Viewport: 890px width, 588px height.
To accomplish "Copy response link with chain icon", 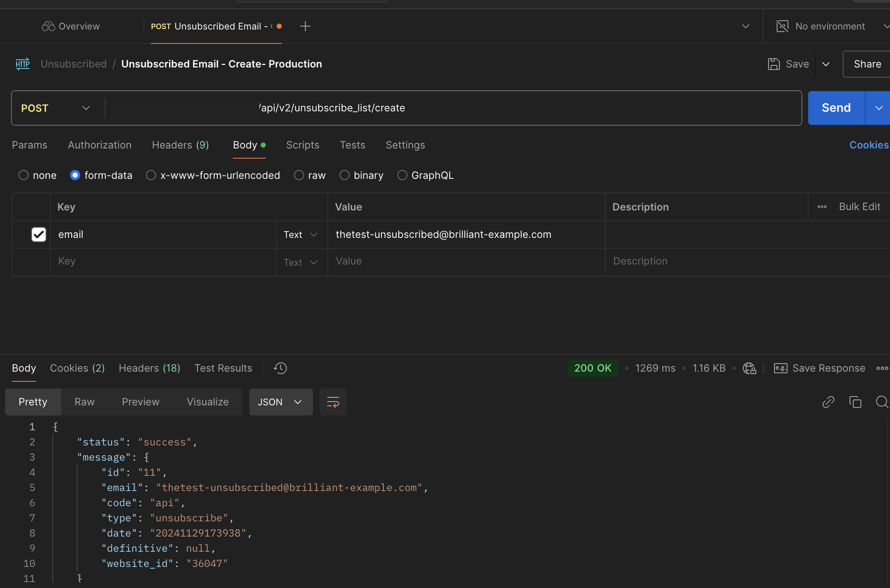I will pos(828,402).
